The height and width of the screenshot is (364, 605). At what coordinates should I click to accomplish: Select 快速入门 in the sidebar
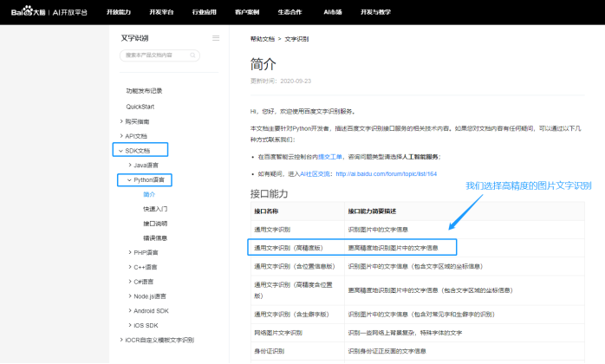pyautogui.click(x=155, y=209)
